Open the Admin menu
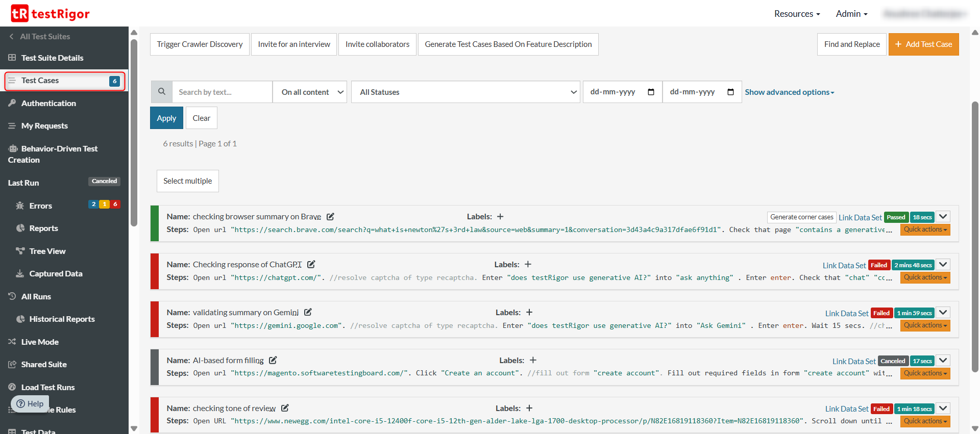980x434 pixels. coord(851,14)
